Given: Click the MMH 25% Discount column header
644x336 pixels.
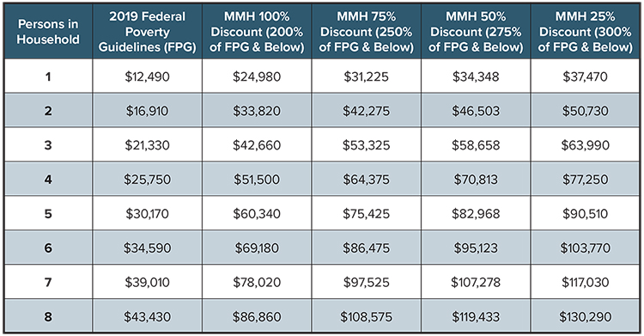Looking at the screenshot, I should [586, 32].
